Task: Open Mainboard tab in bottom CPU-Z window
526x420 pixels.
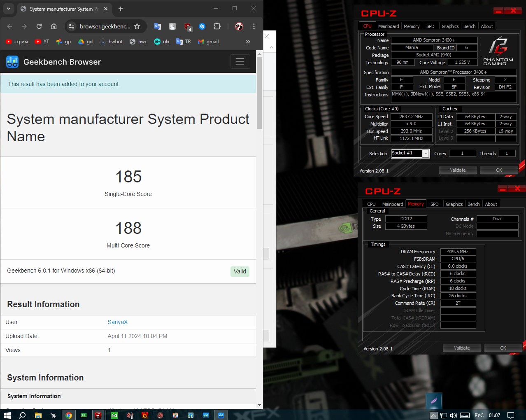Action: pyautogui.click(x=393, y=204)
